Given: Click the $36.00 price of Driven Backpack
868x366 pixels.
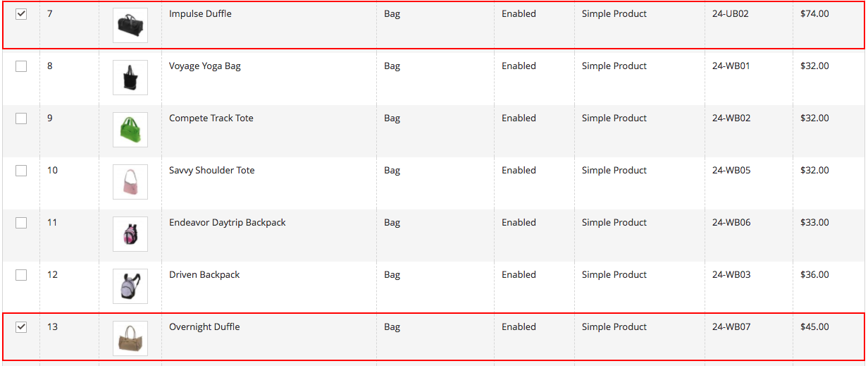Looking at the screenshot, I should point(814,275).
